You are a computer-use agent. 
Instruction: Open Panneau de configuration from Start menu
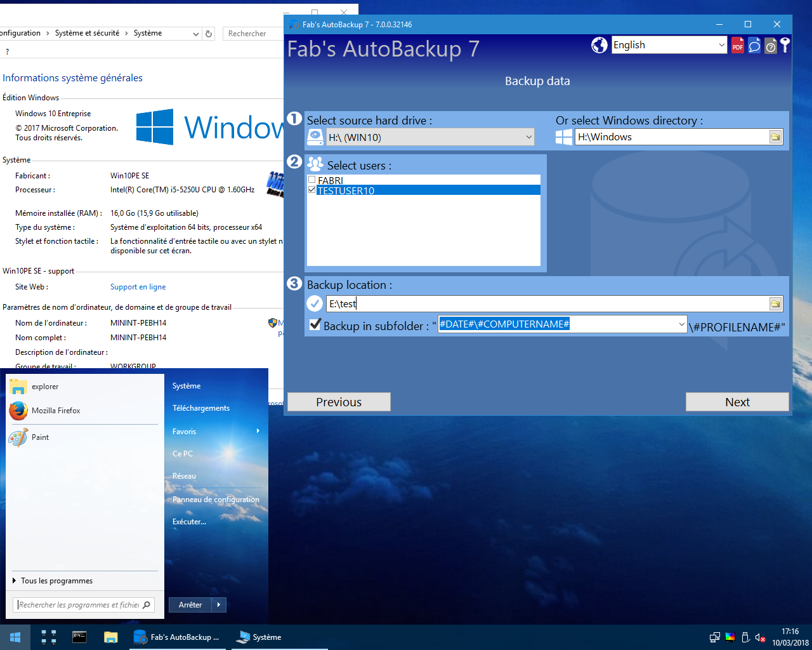click(x=216, y=500)
